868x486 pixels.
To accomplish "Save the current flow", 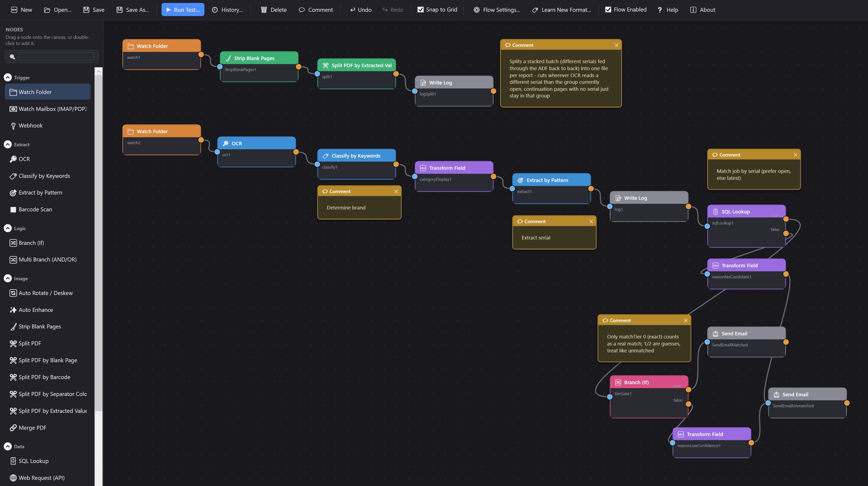I will pos(94,10).
